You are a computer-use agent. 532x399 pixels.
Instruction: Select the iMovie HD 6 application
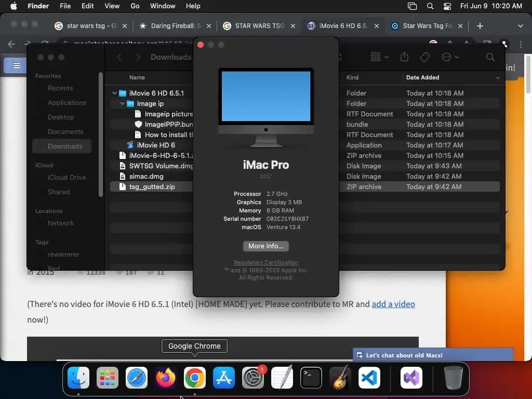tap(156, 145)
